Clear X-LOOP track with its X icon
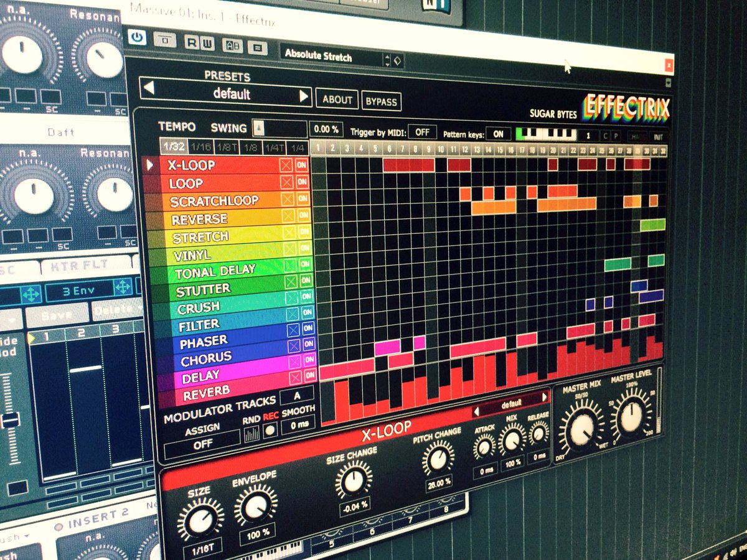 (x=286, y=165)
